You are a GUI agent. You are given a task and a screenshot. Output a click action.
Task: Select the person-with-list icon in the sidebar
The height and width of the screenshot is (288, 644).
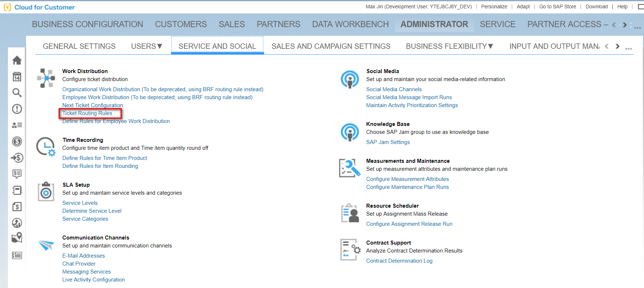tap(17, 125)
